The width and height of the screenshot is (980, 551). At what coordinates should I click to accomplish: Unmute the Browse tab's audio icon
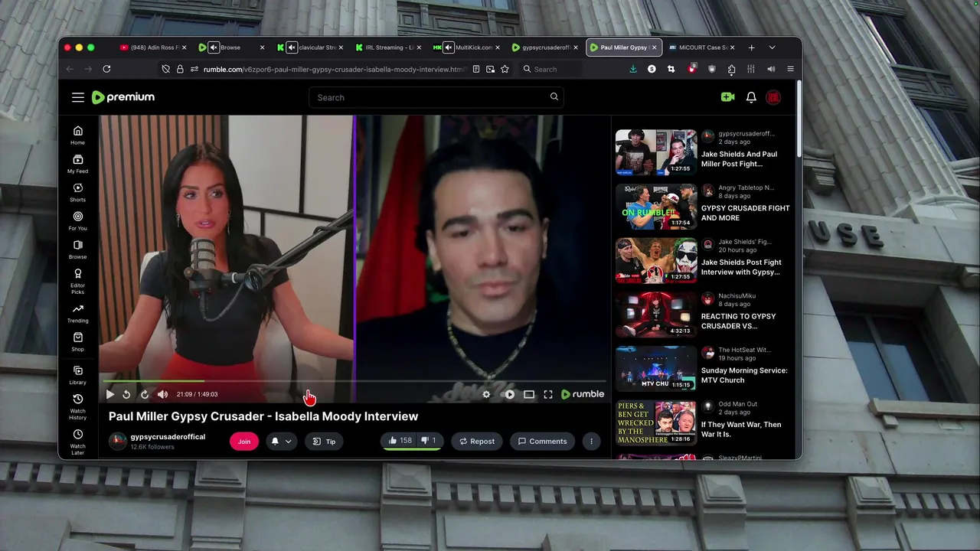pyautogui.click(x=214, y=47)
